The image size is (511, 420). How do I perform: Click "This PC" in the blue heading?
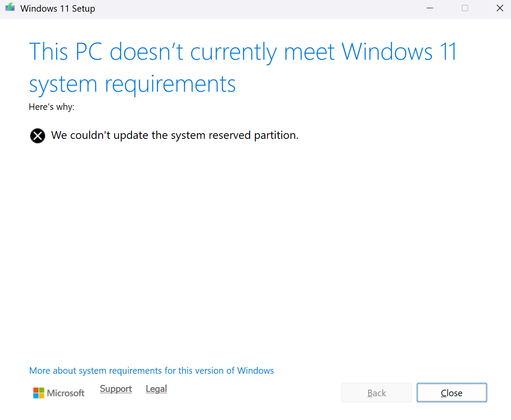pyautogui.click(x=65, y=51)
